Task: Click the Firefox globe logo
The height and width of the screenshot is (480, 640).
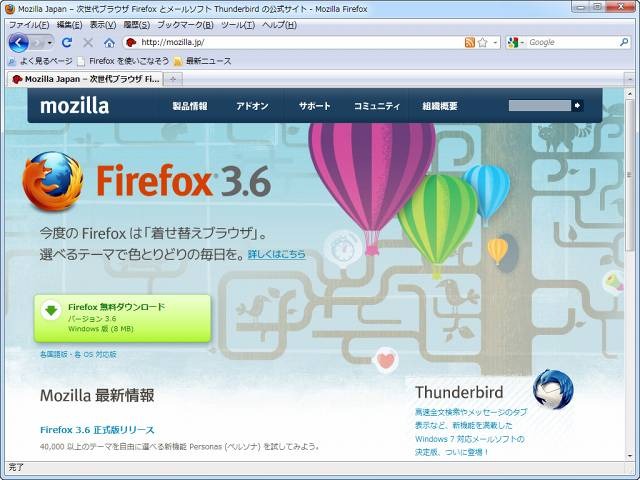Action: tap(53, 182)
